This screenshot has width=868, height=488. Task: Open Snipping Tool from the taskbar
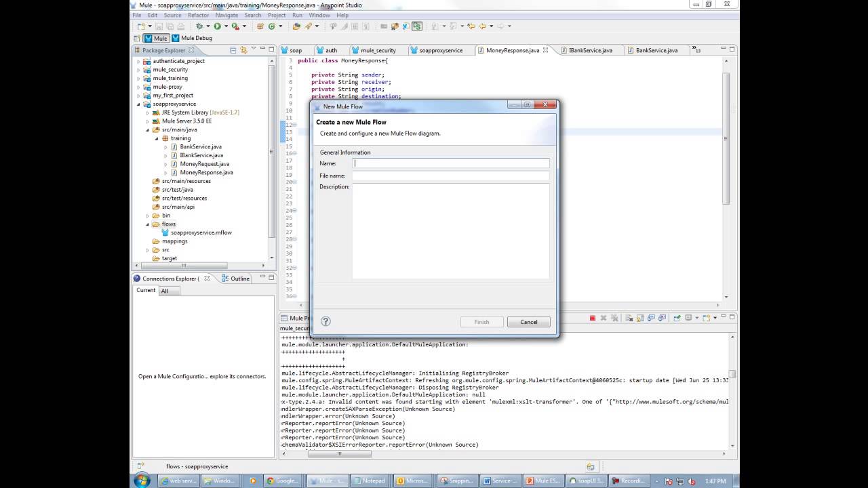456,481
